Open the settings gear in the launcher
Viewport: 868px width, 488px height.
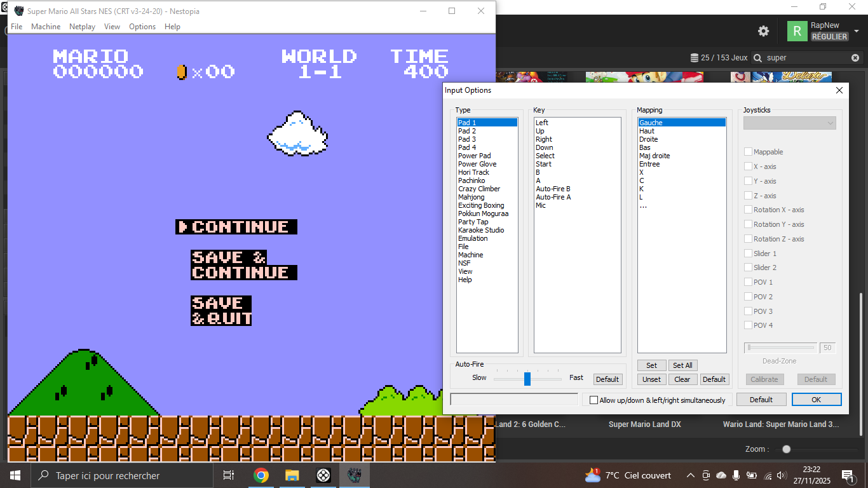(764, 31)
